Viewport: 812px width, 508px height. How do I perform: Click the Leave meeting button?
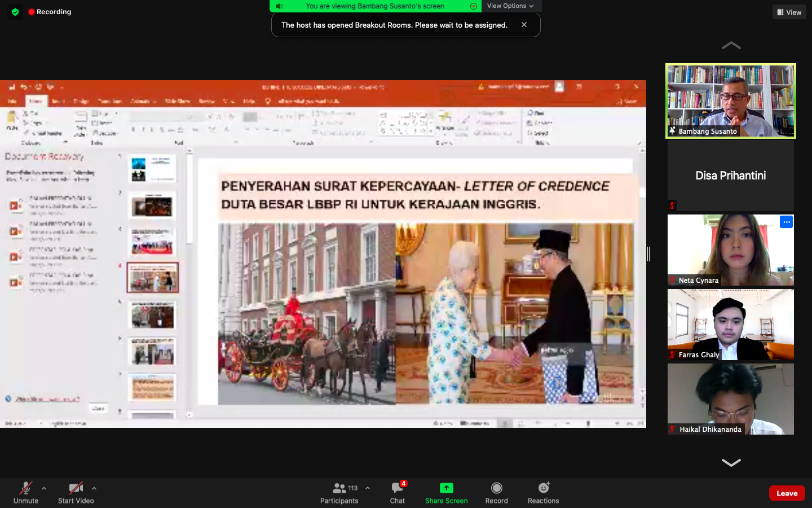pos(787,493)
